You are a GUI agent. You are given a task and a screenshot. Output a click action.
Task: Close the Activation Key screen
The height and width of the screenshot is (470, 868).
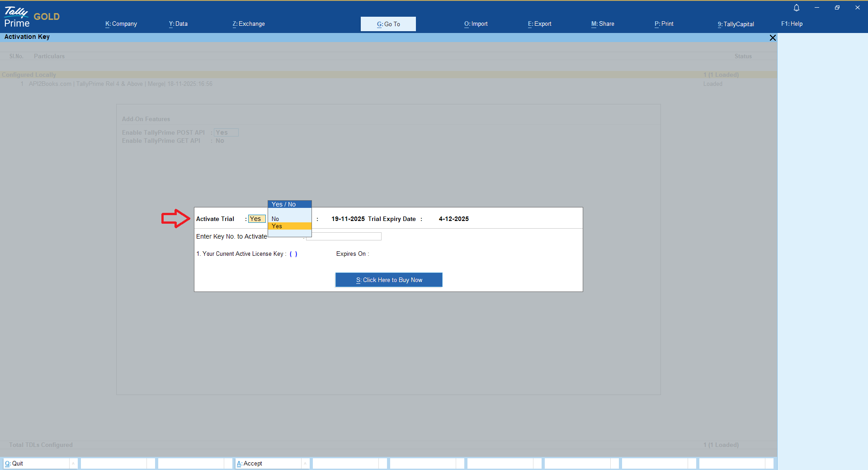coord(773,38)
